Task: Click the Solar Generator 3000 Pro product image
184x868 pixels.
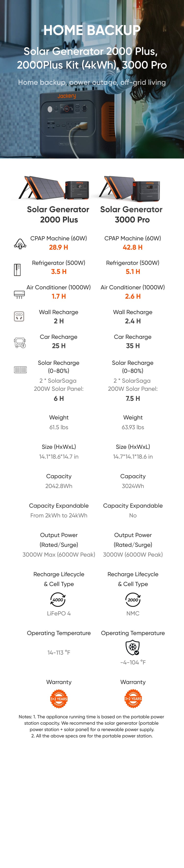Action: point(130,187)
